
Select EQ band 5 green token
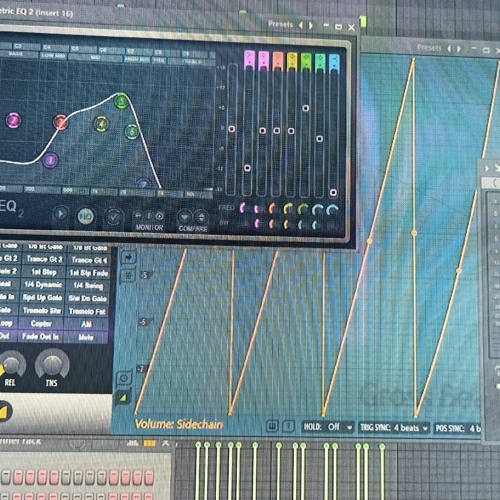pyautogui.click(x=121, y=100)
